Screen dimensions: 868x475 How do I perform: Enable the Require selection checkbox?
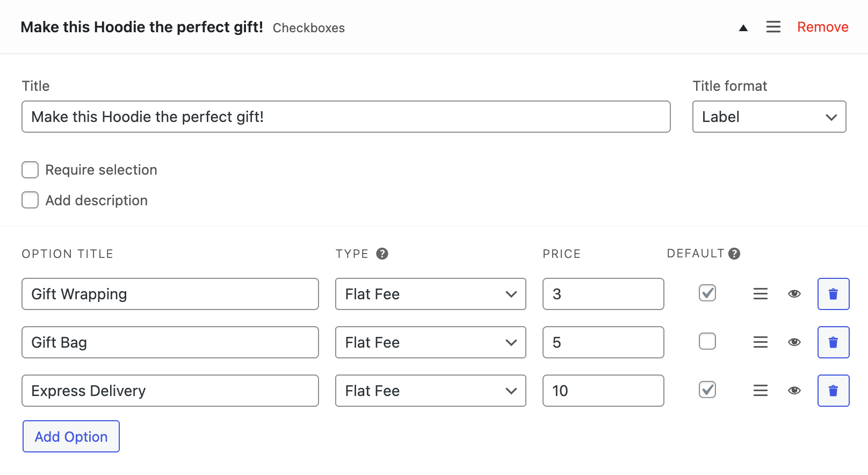pyautogui.click(x=30, y=169)
